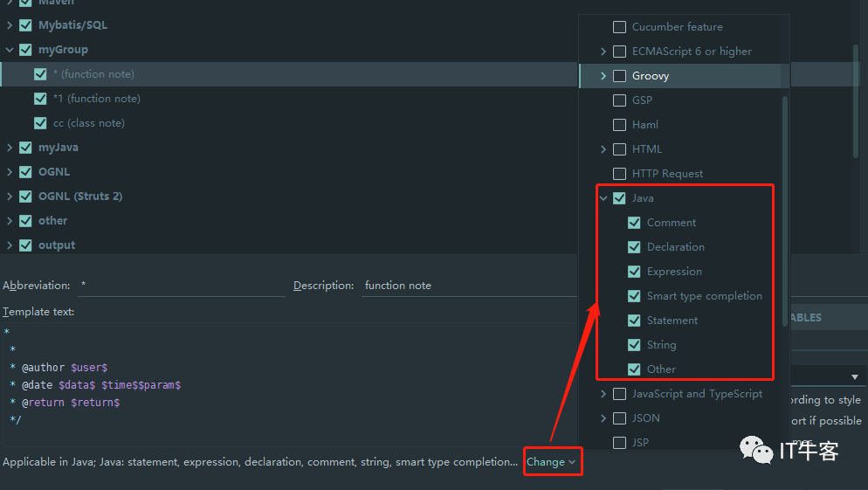Disable the 'cc (class note)' template checkbox
This screenshot has height=490, width=868.
click(x=40, y=123)
